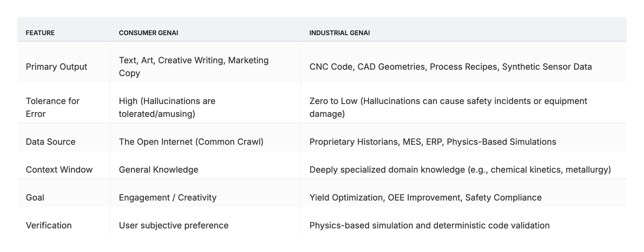Click the Proprietary Historians, MES, ERP cell
This screenshot has height=252, width=644.
[433, 142]
